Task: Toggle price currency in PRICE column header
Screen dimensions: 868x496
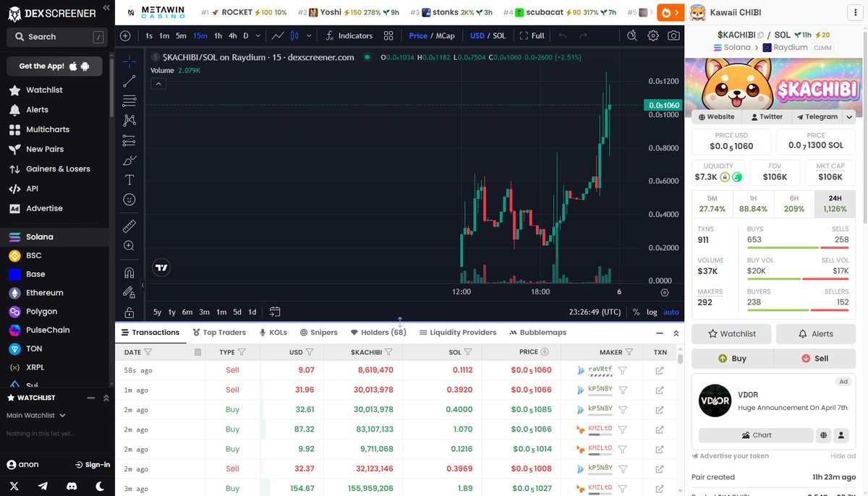Action: 545,352
